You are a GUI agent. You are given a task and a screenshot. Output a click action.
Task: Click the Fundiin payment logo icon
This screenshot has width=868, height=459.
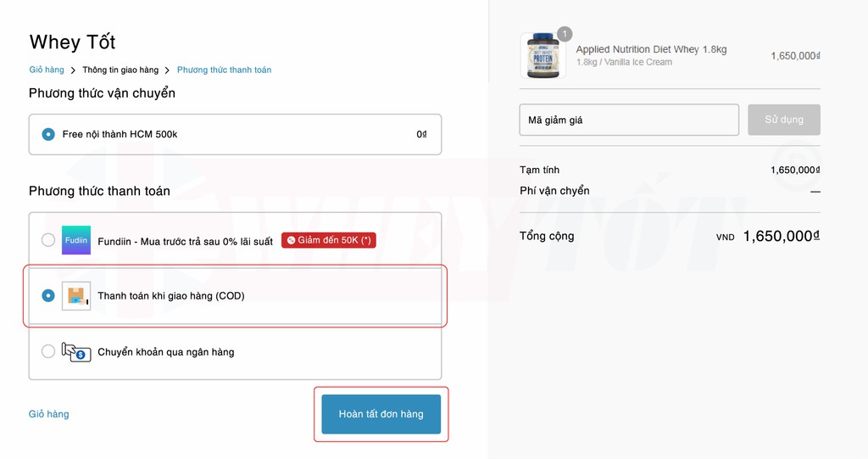point(75,240)
